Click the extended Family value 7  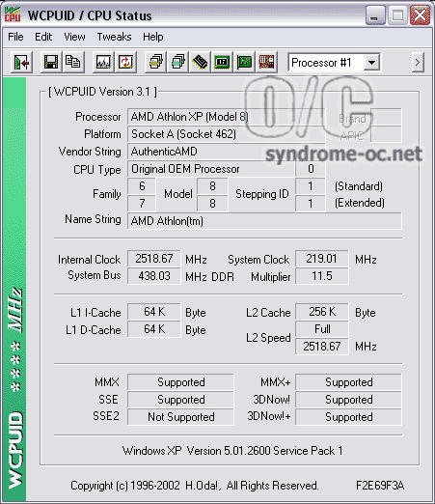(x=142, y=204)
